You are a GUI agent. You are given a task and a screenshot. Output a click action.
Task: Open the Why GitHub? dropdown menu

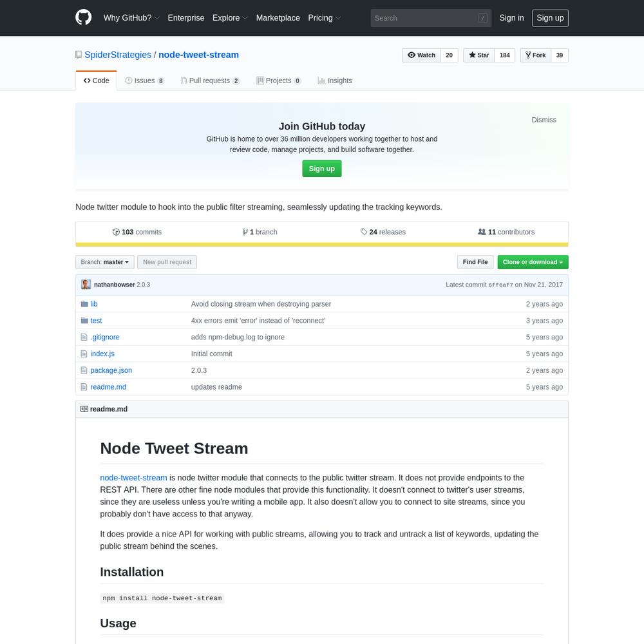point(131,18)
